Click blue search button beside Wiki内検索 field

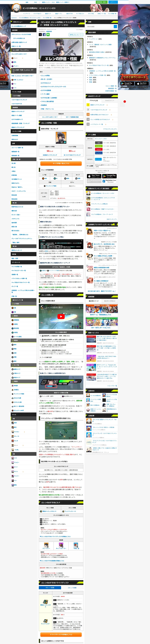pos(115,27)
